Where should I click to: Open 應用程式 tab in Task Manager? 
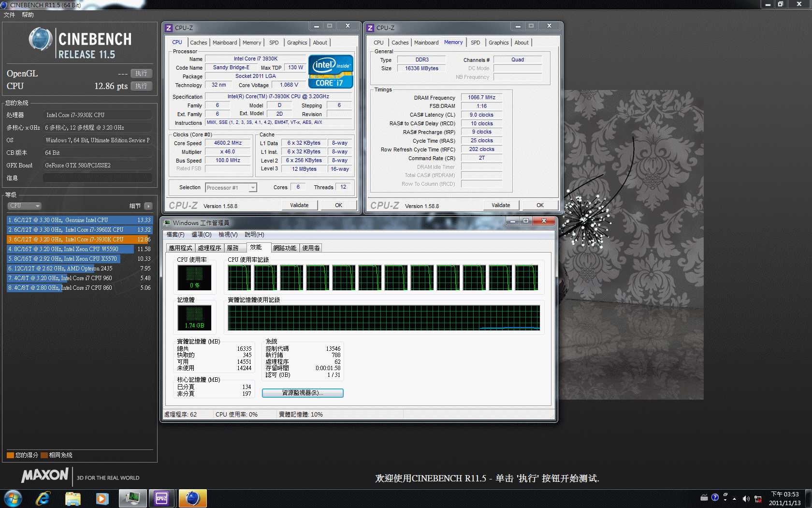(180, 248)
